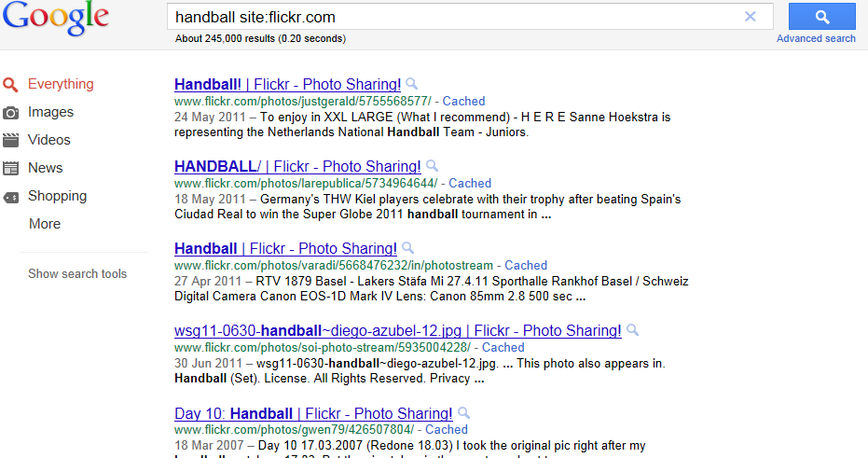Click the blue search magnifier button

[x=822, y=17]
